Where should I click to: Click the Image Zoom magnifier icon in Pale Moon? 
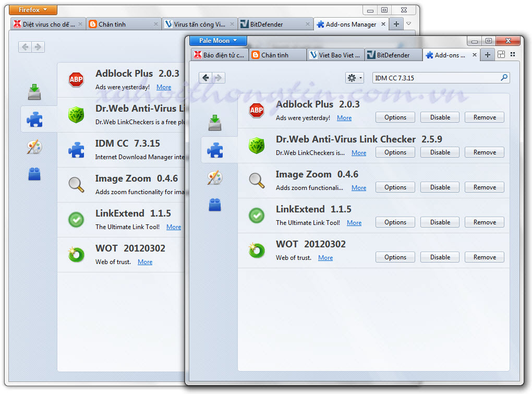257,181
